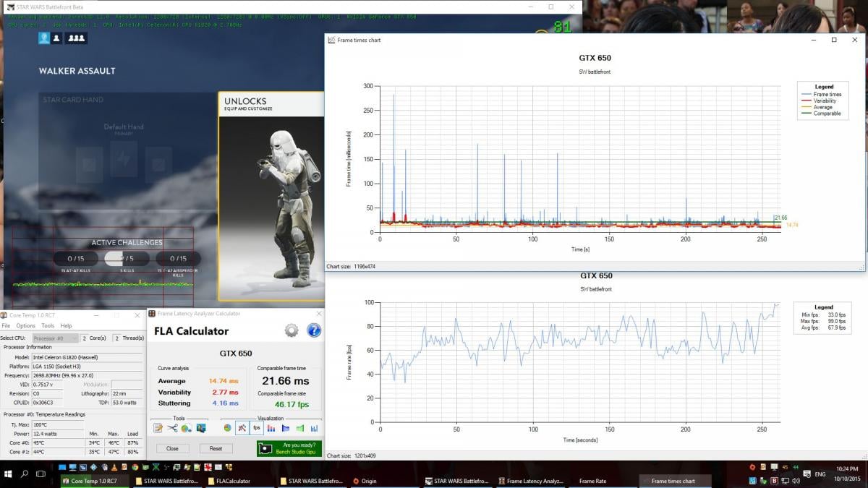This screenshot has width=868, height=488.
Task: Click the Comparable legend entry
Action: click(x=821, y=114)
